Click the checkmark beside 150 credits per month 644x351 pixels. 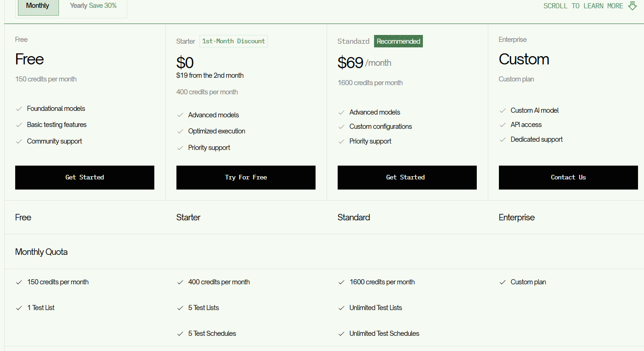[18, 282]
